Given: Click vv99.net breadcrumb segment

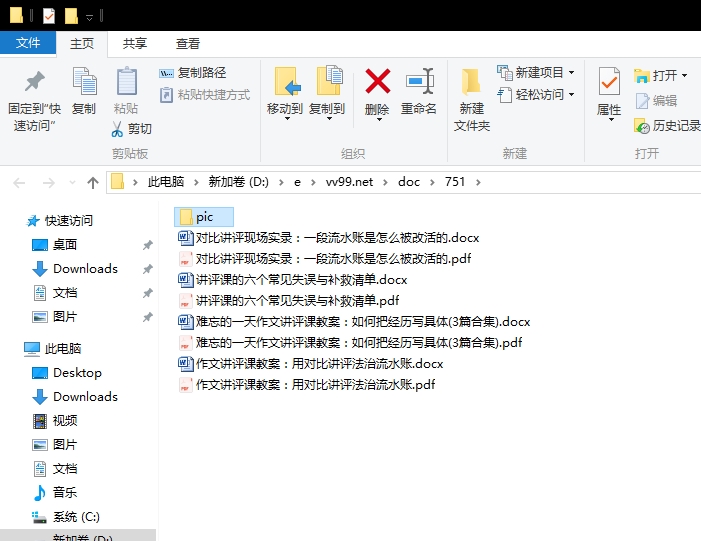Looking at the screenshot, I should coord(349,182).
